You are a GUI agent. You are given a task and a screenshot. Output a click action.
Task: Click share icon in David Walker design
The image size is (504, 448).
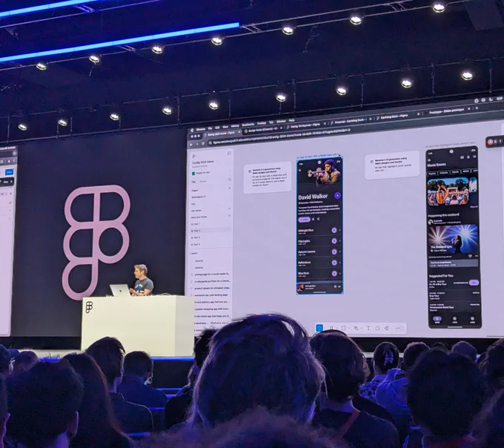pyautogui.click(x=318, y=220)
